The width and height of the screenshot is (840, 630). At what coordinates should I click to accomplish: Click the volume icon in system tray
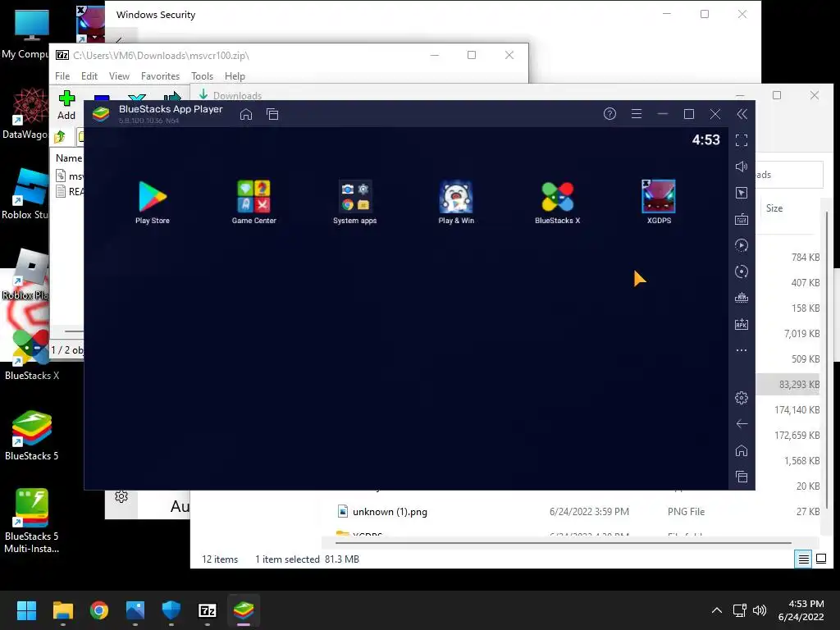(759, 610)
